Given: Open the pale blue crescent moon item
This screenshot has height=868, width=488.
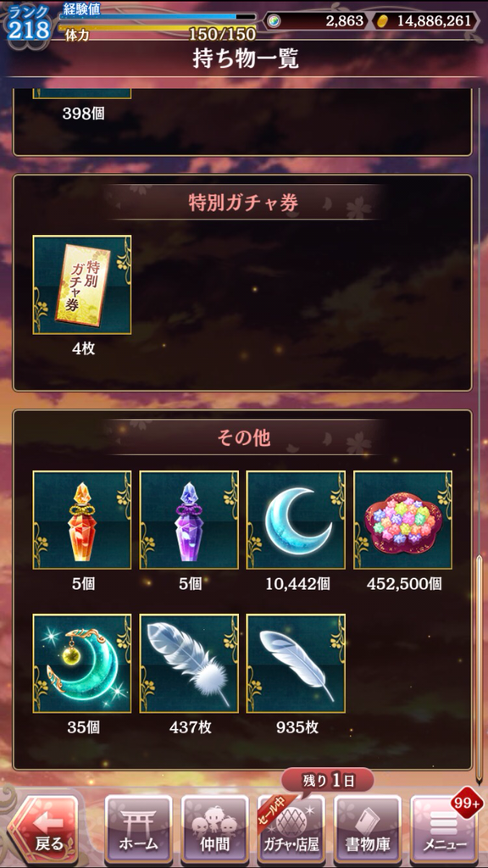Looking at the screenshot, I should (296, 520).
